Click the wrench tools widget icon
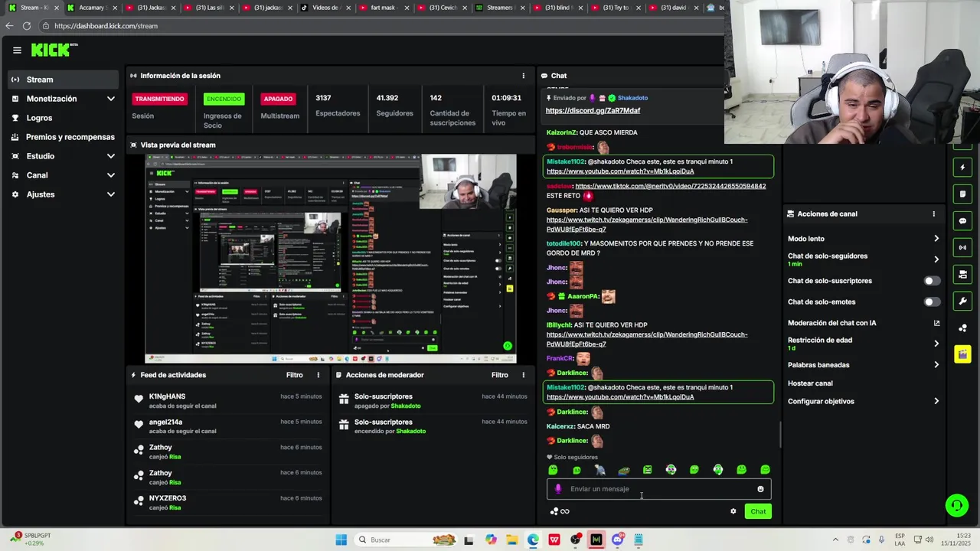The width and height of the screenshot is (980, 551). [x=963, y=302]
